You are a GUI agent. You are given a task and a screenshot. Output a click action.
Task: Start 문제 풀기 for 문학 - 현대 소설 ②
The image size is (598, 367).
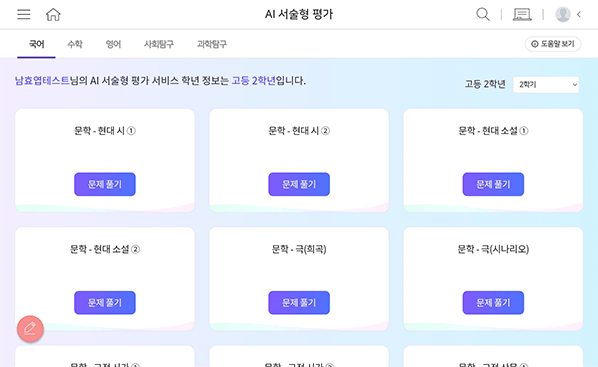pyautogui.click(x=105, y=303)
